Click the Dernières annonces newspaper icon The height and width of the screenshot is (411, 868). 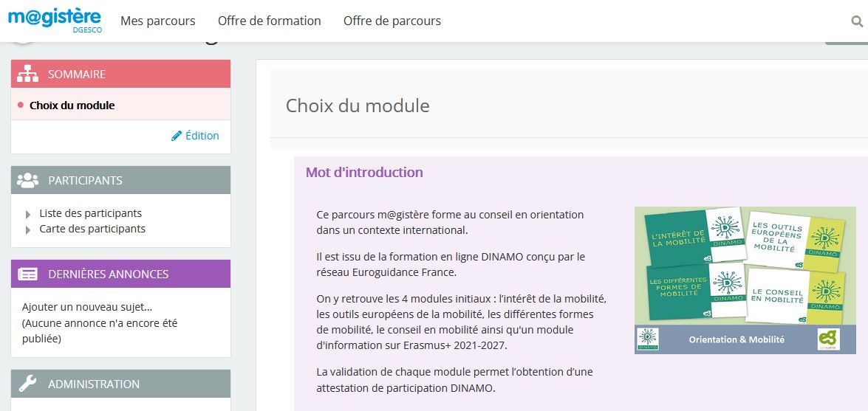pyautogui.click(x=27, y=274)
